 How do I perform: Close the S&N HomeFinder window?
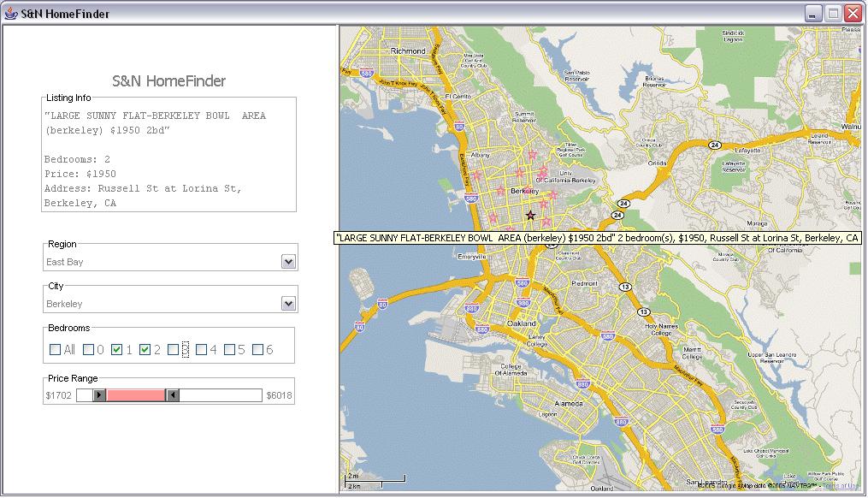(x=853, y=14)
